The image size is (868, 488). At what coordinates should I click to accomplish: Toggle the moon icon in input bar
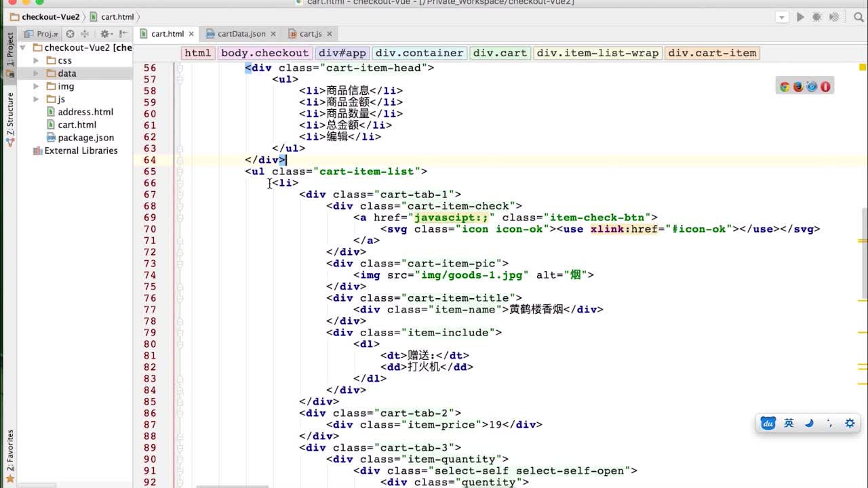coord(809,424)
